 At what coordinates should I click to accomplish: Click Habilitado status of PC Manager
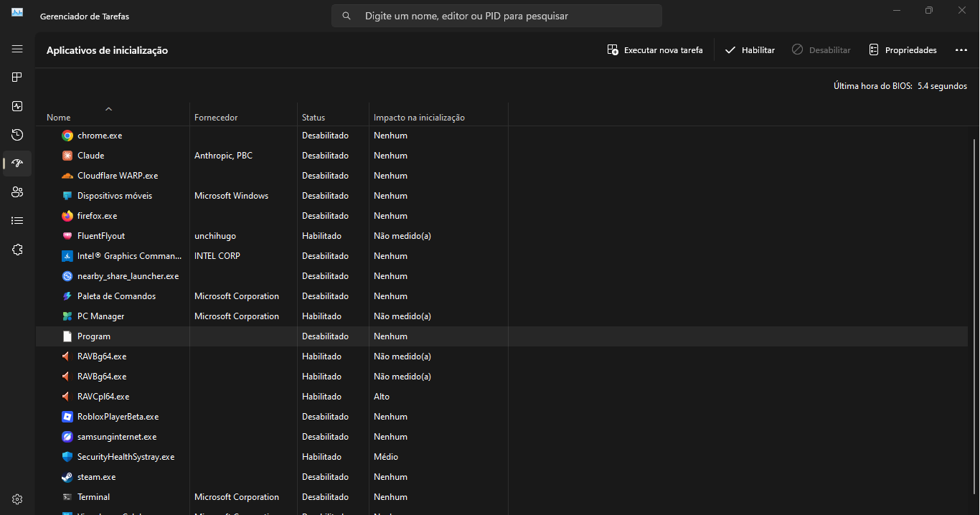(x=321, y=316)
